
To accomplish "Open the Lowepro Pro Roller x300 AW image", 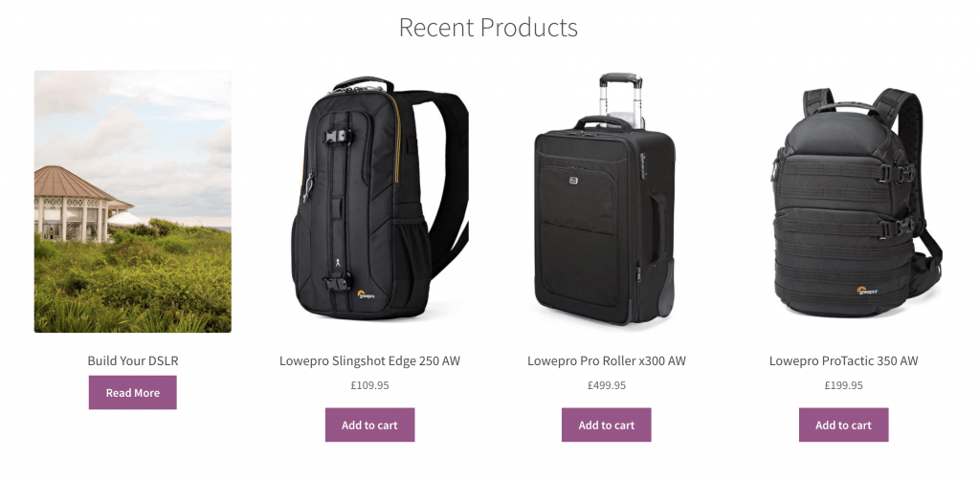I will tap(606, 199).
